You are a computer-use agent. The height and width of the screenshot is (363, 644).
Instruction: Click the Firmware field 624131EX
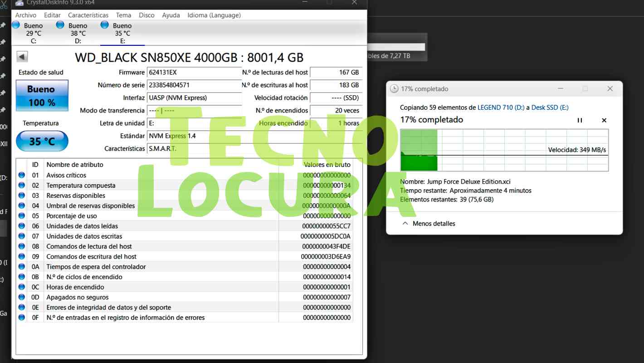coord(194,72)
